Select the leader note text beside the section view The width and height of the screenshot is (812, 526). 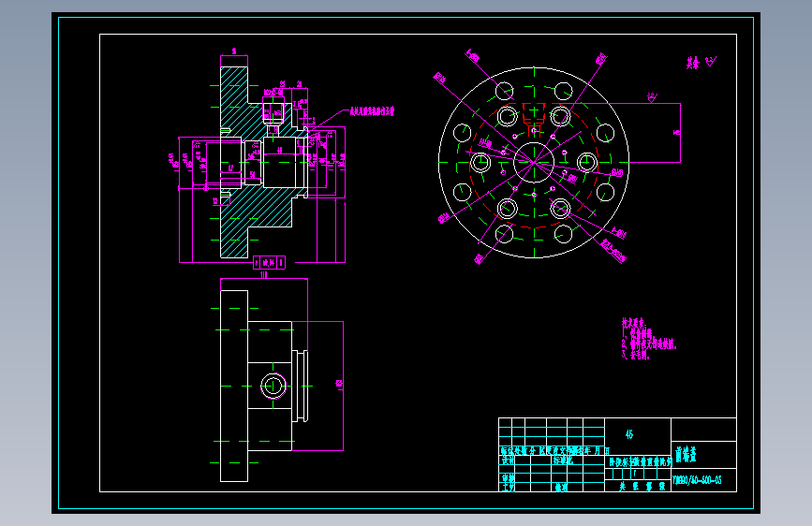[372, 111]
